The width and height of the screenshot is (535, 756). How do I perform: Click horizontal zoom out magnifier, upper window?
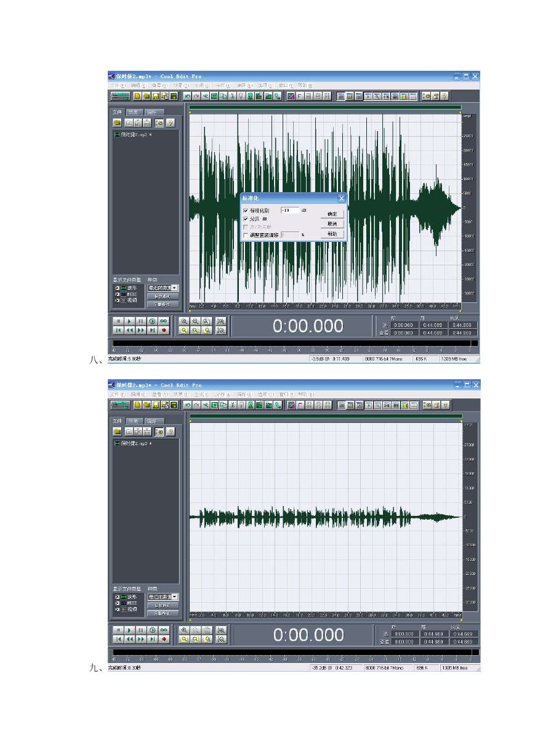tap(196, 321)
